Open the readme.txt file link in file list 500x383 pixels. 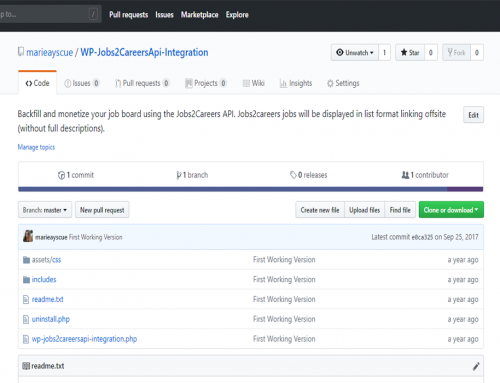click(48, 299)
